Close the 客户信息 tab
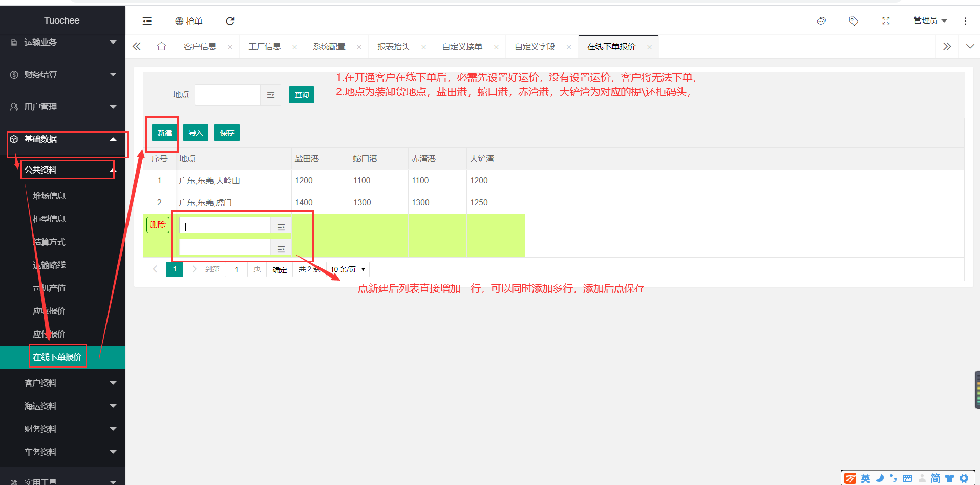 tap(230, 47)
